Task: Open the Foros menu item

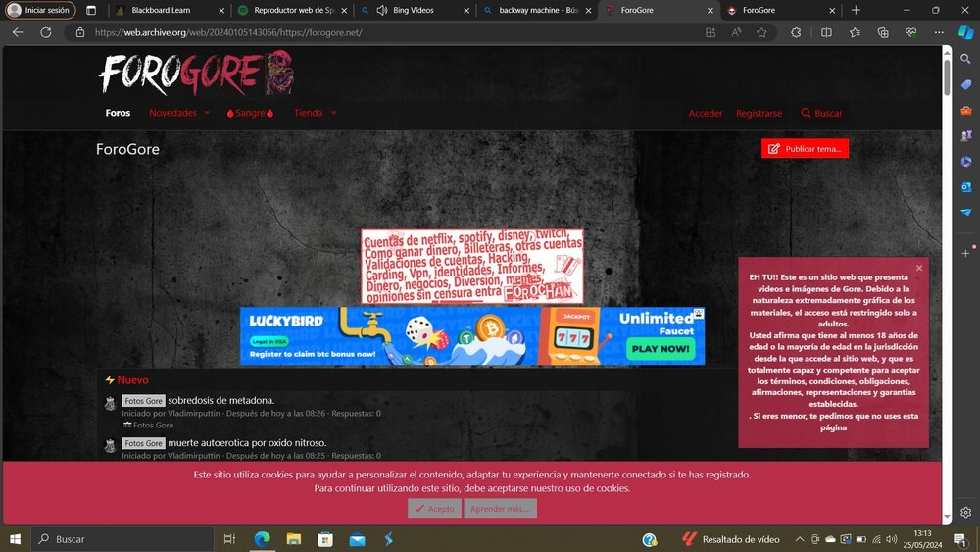Action: pyautogui.click(x=118, y=113)
